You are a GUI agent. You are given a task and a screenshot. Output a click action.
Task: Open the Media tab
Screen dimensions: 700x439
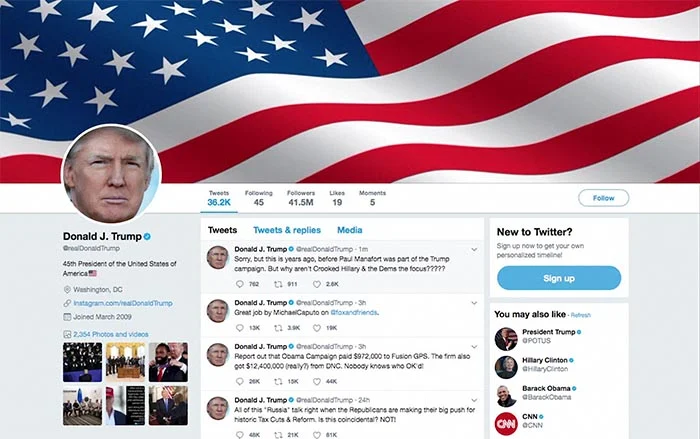[350, 230]
